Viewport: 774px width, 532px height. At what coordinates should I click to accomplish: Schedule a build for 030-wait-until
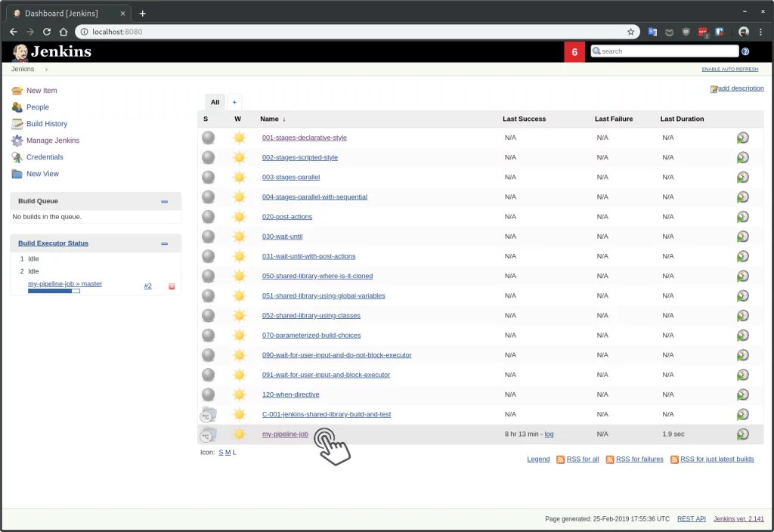coord(742,237)
